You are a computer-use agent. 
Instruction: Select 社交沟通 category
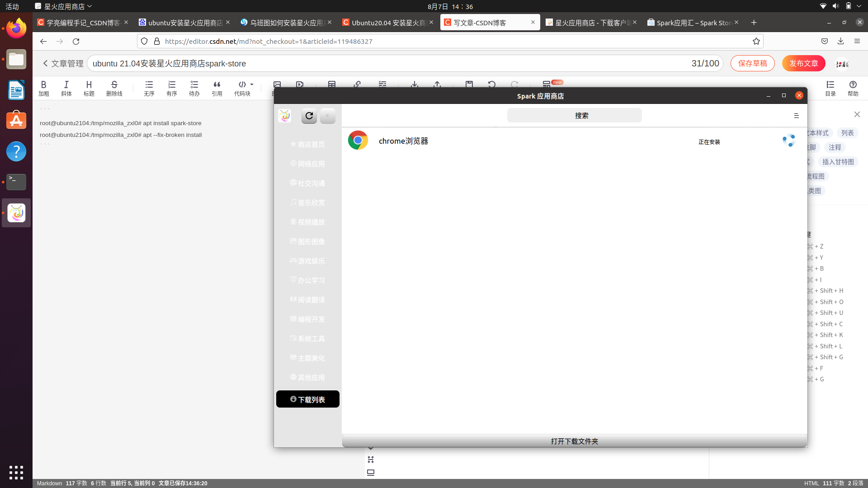point(307,183)
